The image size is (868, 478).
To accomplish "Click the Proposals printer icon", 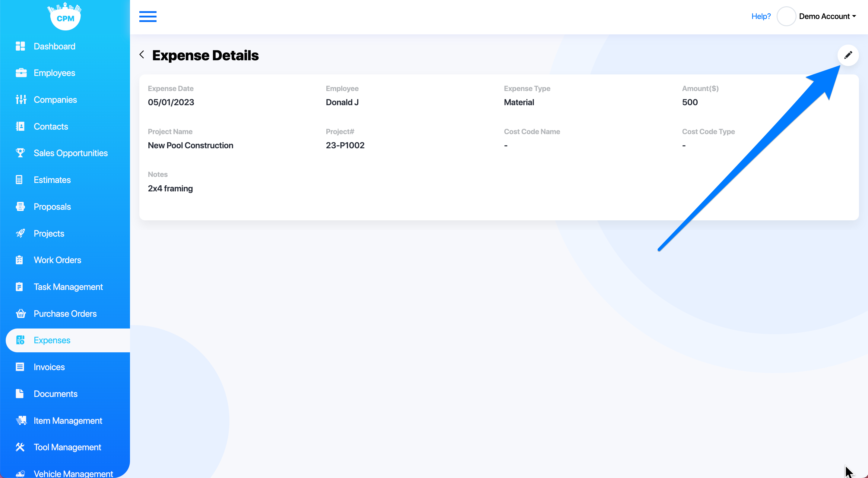I will [x=21, y=206].
